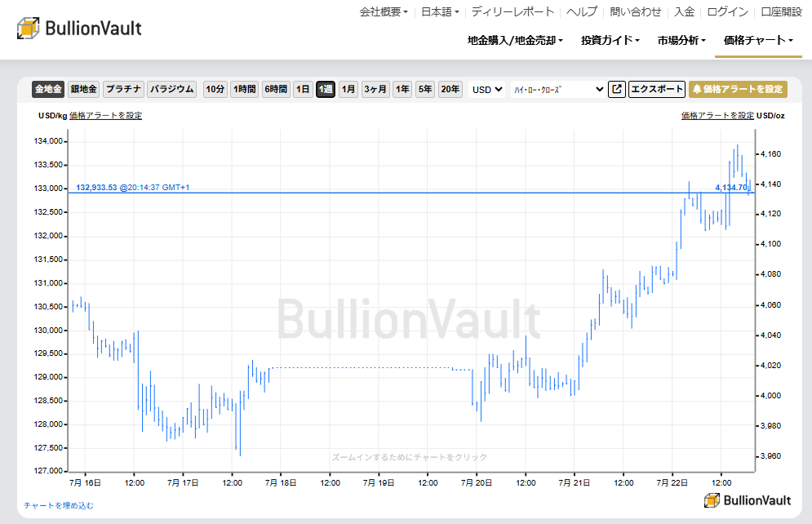Select パラジウム palladium tab
Viewport: 812px width, 524px height.
[172, 89]
